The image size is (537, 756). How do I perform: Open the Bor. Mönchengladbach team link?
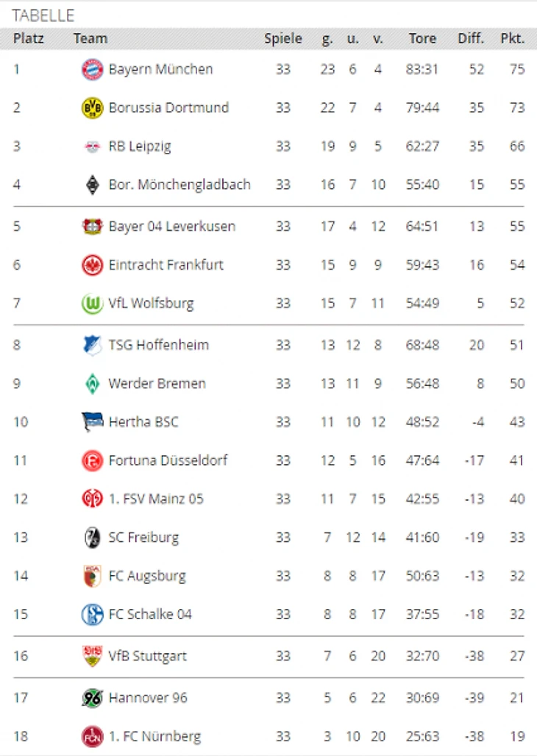[x=179, y=185]
